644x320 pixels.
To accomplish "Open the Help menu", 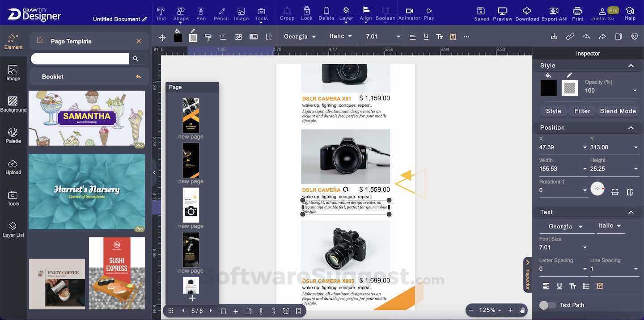I will (631, 13).
